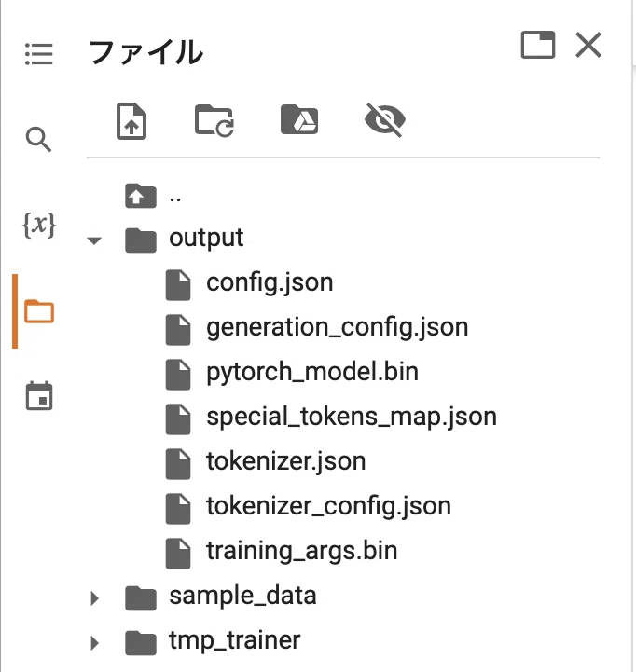
Task: Select the sample_data folder
Action: point(242,597)
